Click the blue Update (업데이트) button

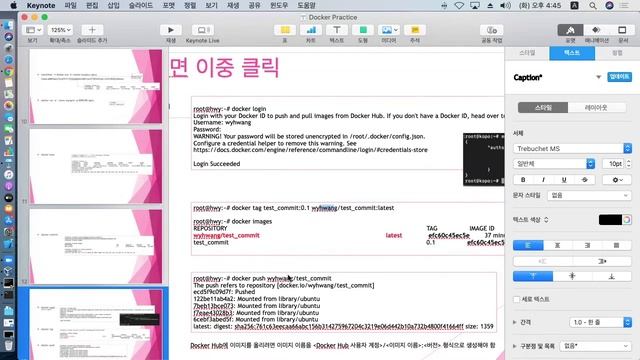click(x=619, y=77)
